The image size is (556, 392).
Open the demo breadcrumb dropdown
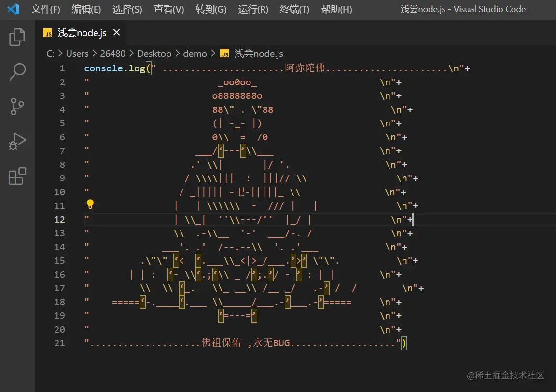pyautogui.click(x=195, y=54)
